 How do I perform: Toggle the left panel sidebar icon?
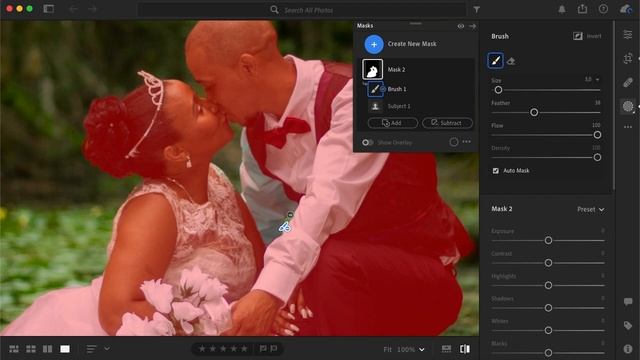coord(49,9)
